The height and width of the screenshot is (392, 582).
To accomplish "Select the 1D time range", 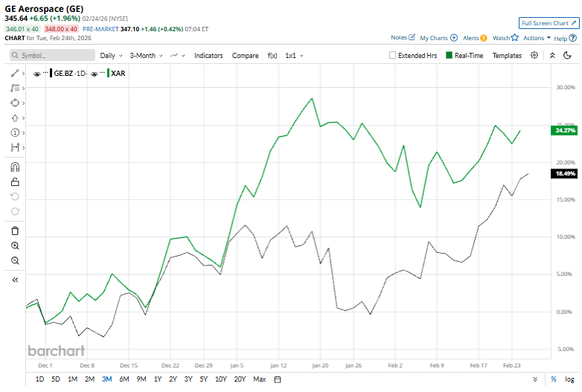I will [39, 379].
